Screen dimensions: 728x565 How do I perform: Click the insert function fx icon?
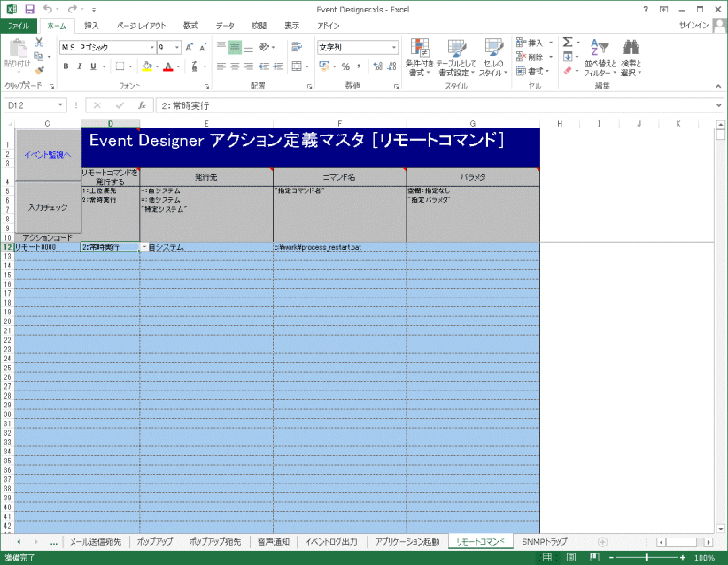pos(142,105)
